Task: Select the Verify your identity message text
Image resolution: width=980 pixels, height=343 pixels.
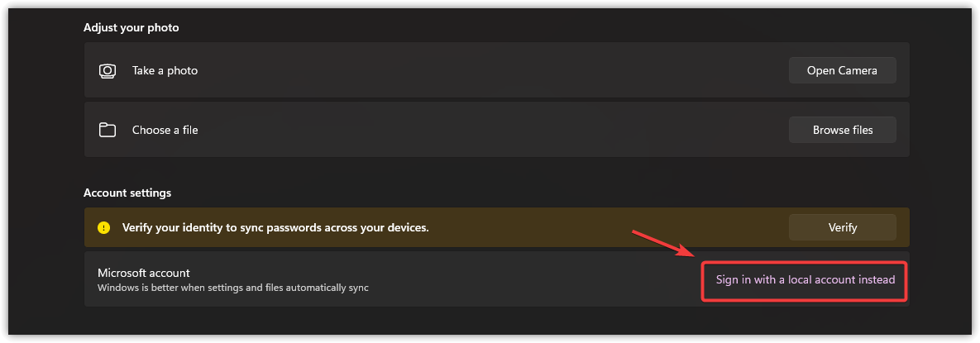Action: point(275,227)
